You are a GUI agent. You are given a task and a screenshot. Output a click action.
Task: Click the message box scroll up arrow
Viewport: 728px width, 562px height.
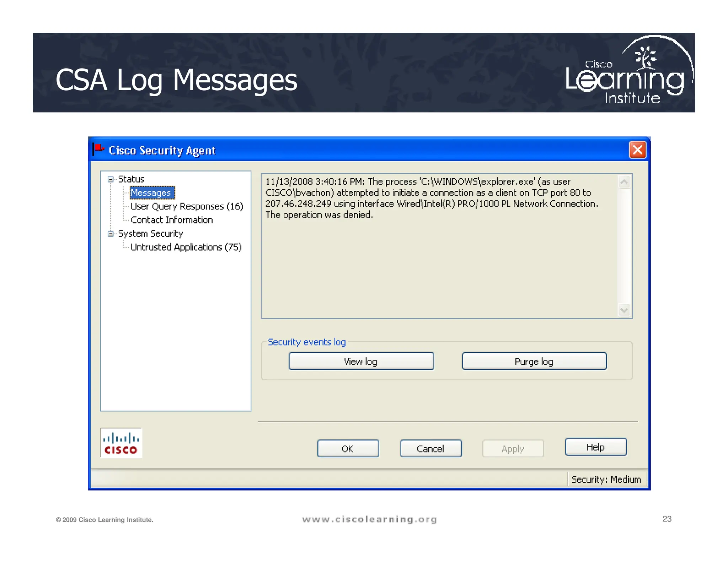(624, 182)
